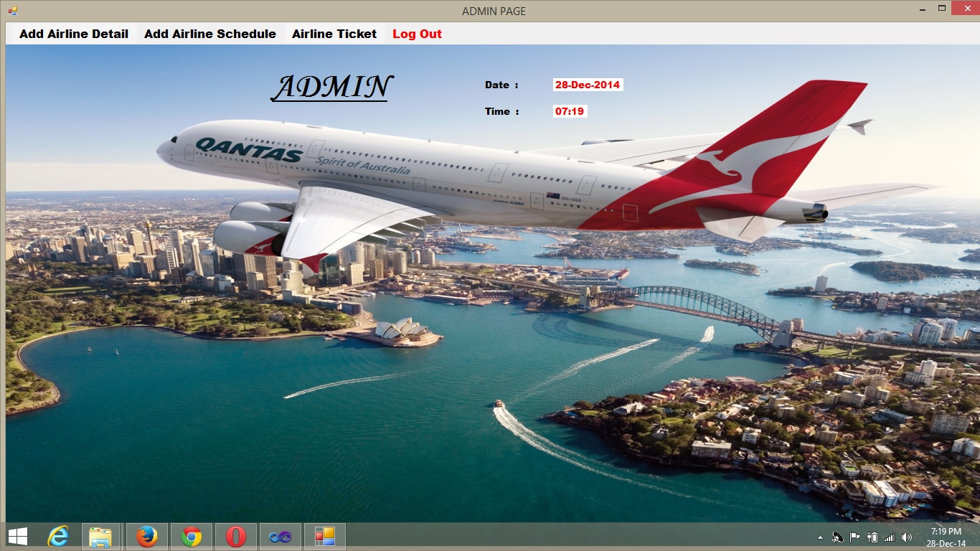Image resolution: width=980 pixels, height=551 pixels.
Task: Open Action Center flag icon
Action: pos(854,537)
